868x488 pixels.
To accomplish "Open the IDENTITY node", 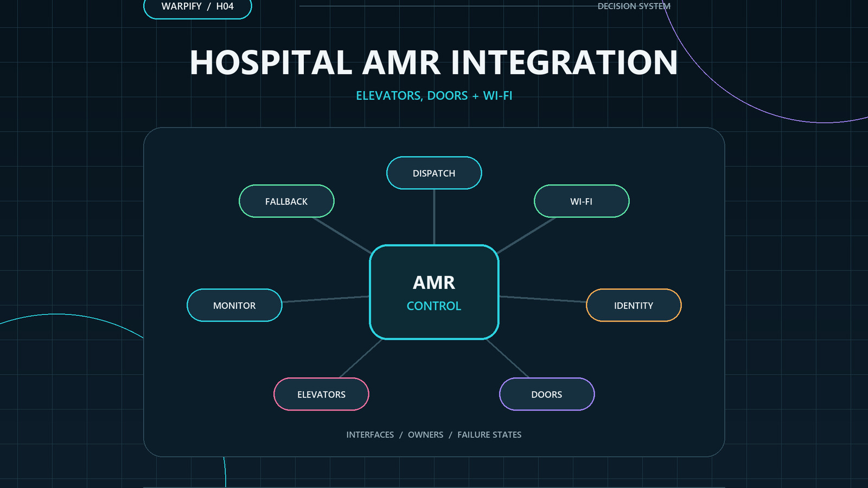I will (x=634, y=305).
